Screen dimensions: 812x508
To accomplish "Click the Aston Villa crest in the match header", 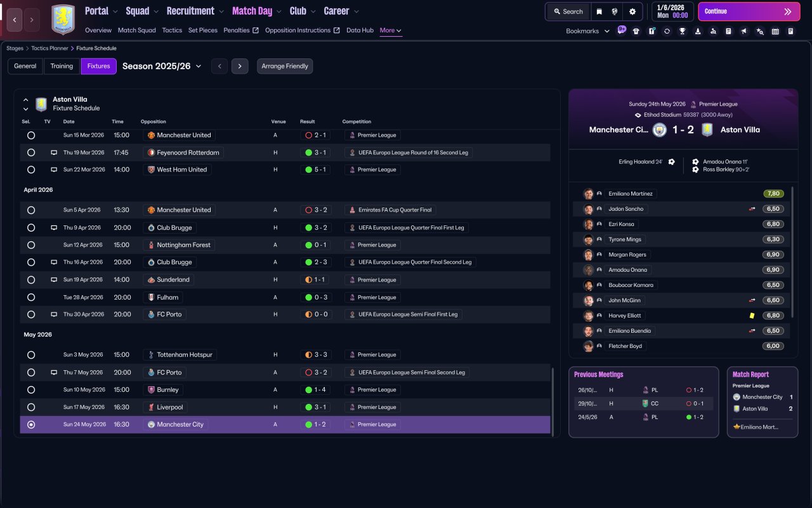I will (x=707, y=130).
